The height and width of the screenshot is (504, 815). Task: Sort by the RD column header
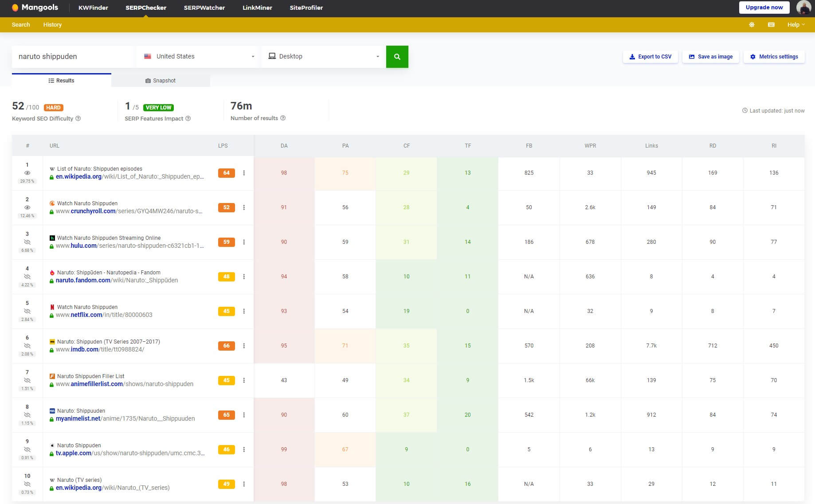(x=713, y=146)
